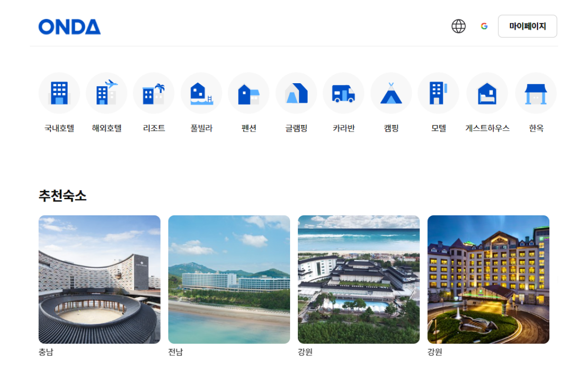Click the 리조트 label
588x372 pixels.
tap(154, 128)
